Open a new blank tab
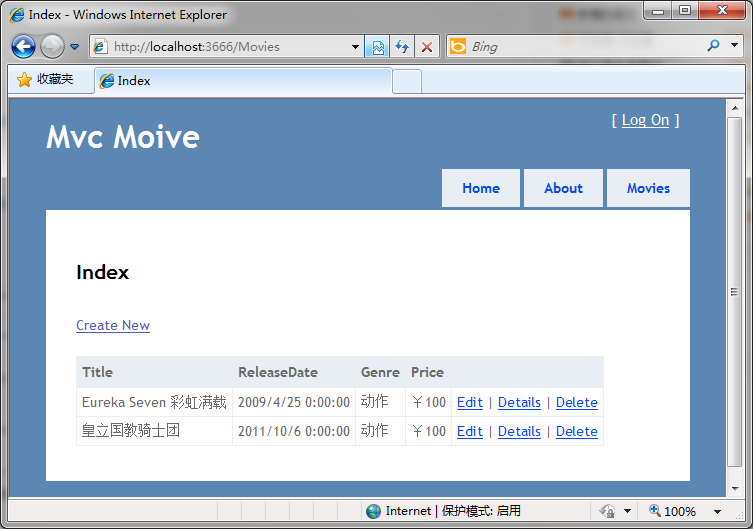Screen dimensions: 753x529 pyautogui.click(x=407, y=81)
